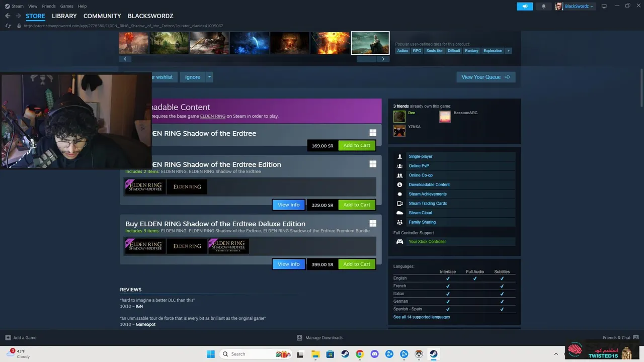Reload the store page with refresh icon
644x362 pixels.
[8, 26]
